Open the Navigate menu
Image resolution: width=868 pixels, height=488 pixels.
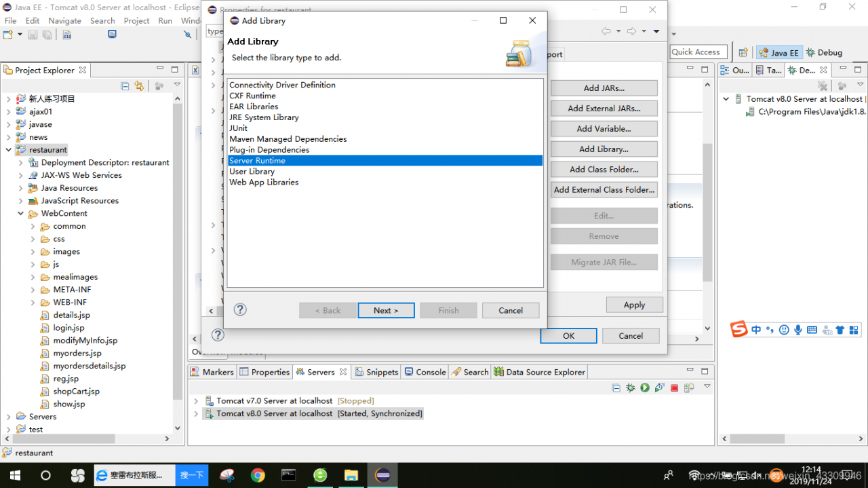[64, 20]
